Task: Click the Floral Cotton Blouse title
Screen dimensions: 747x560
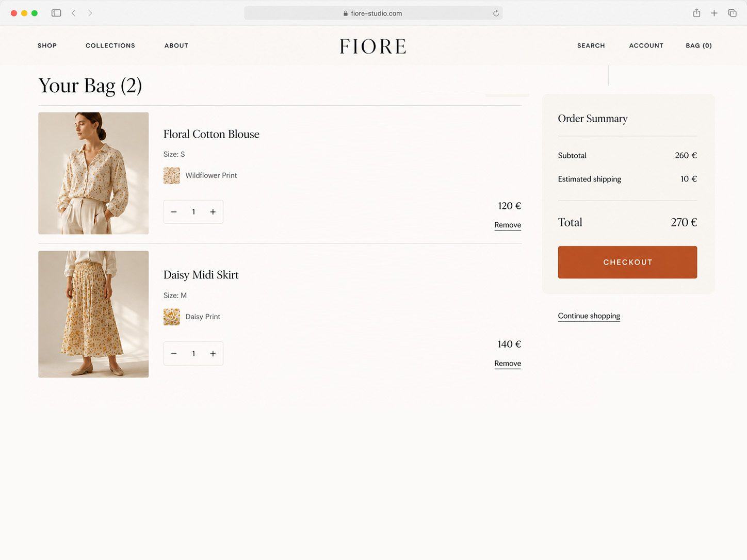Action: [x=212, y=134]
